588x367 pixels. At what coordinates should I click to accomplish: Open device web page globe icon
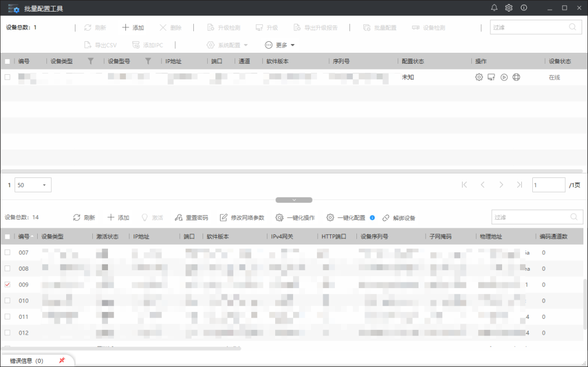[x=516, y=77]
